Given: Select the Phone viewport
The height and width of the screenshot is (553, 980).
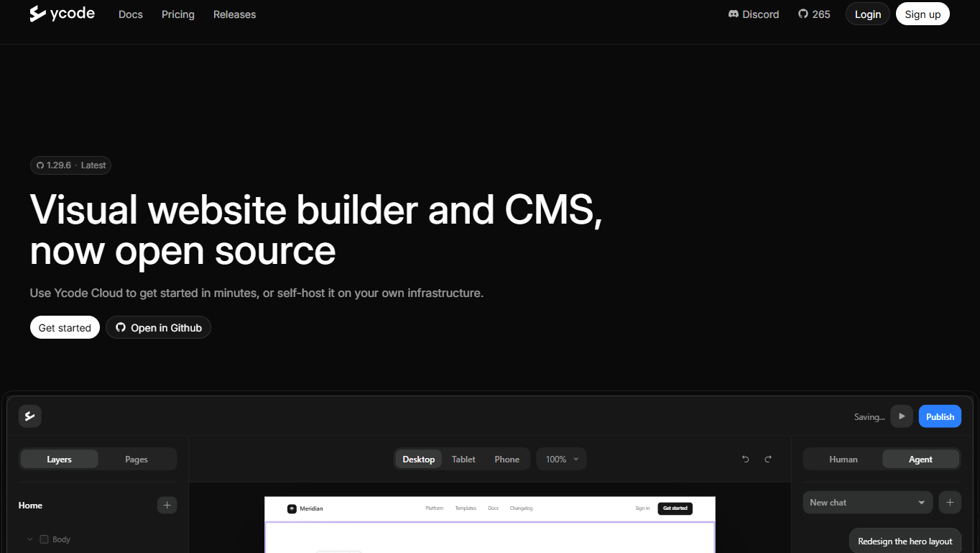Looking at the screenshot, I should 507,460.
